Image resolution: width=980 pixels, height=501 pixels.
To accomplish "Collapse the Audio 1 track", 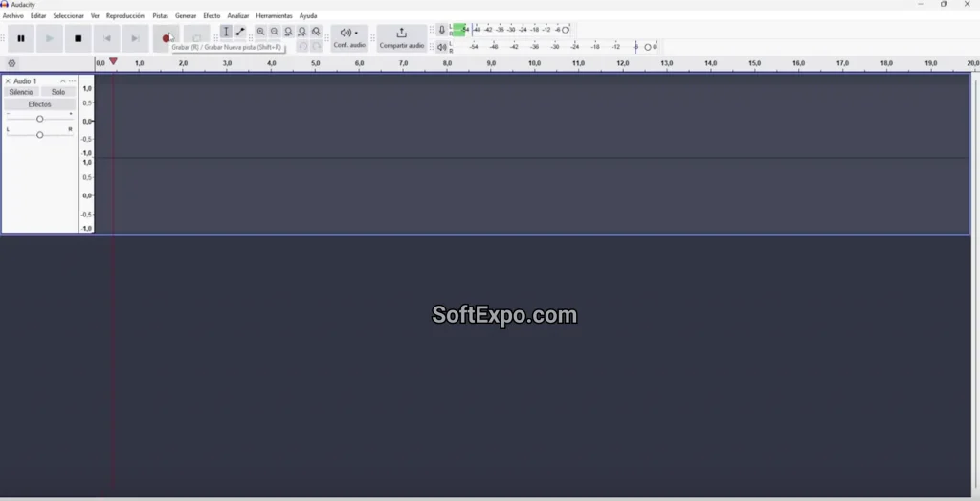I will (x=63, y=81).
